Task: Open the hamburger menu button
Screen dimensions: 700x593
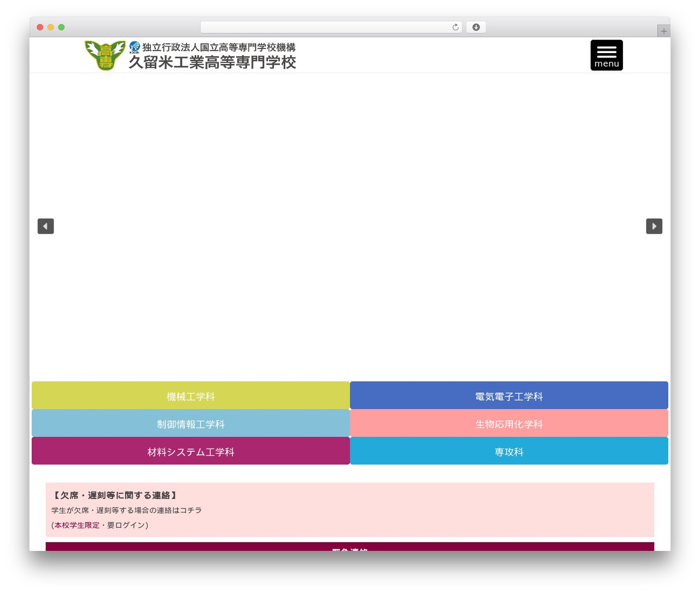Action: coord(606,55)
